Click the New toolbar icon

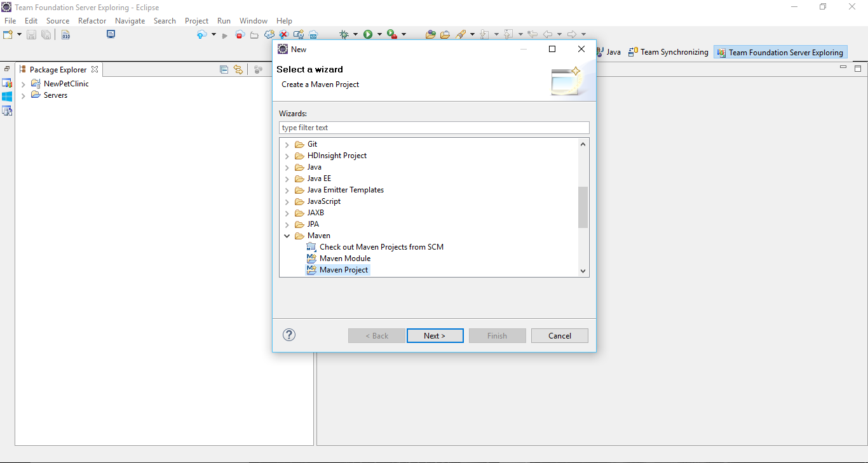point(8,34)
